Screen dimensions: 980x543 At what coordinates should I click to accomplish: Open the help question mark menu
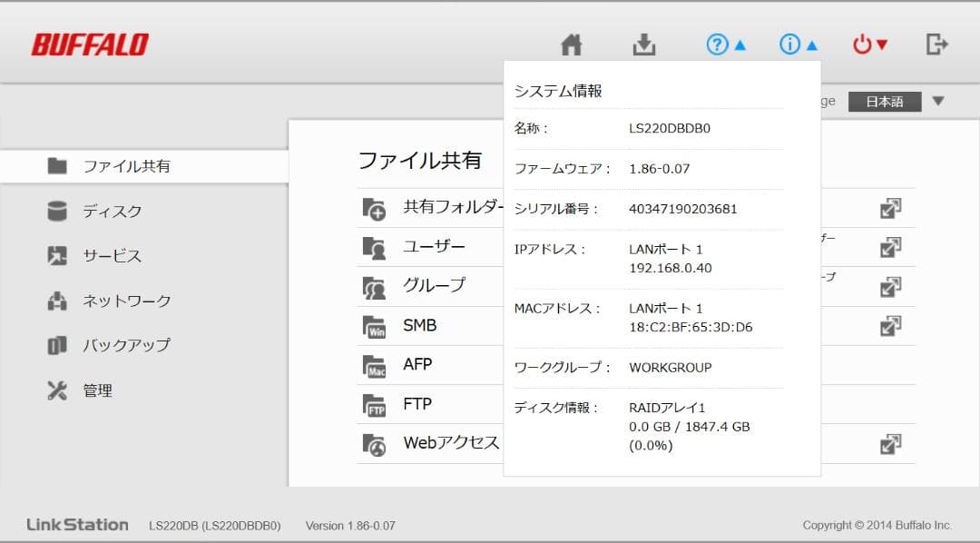726,44
